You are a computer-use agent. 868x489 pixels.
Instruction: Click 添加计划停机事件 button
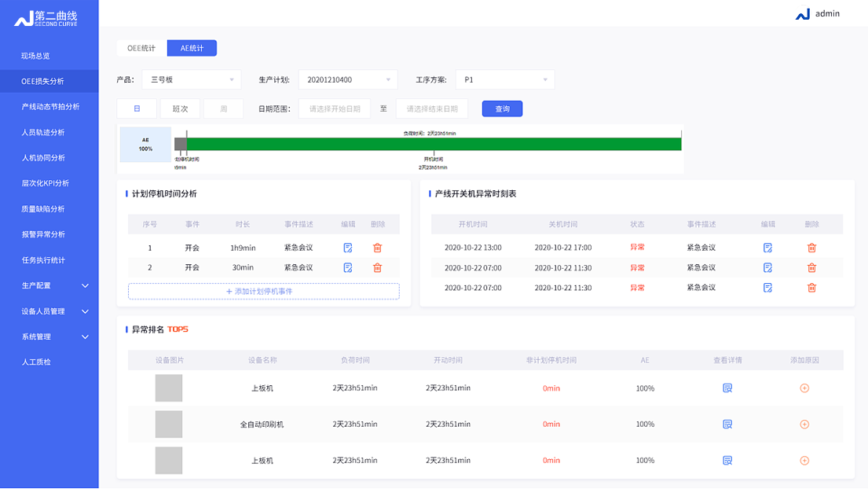click(263, 292)
